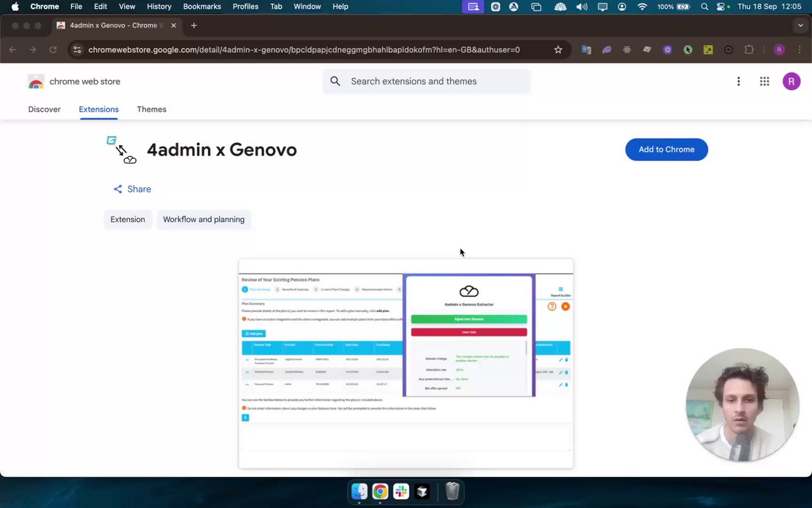Switch to the Extensions tab

[98, 109]
